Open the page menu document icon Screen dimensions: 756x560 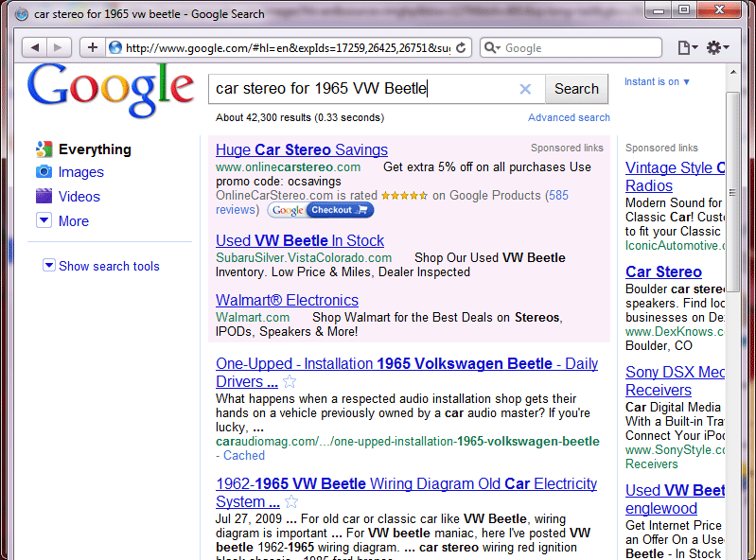[687, 47]
